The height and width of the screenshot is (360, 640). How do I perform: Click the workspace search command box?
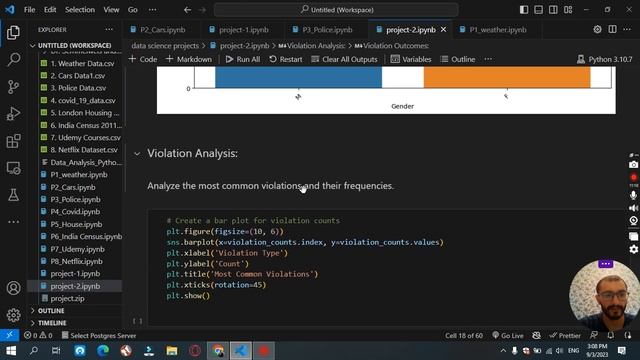click(336, 10)
